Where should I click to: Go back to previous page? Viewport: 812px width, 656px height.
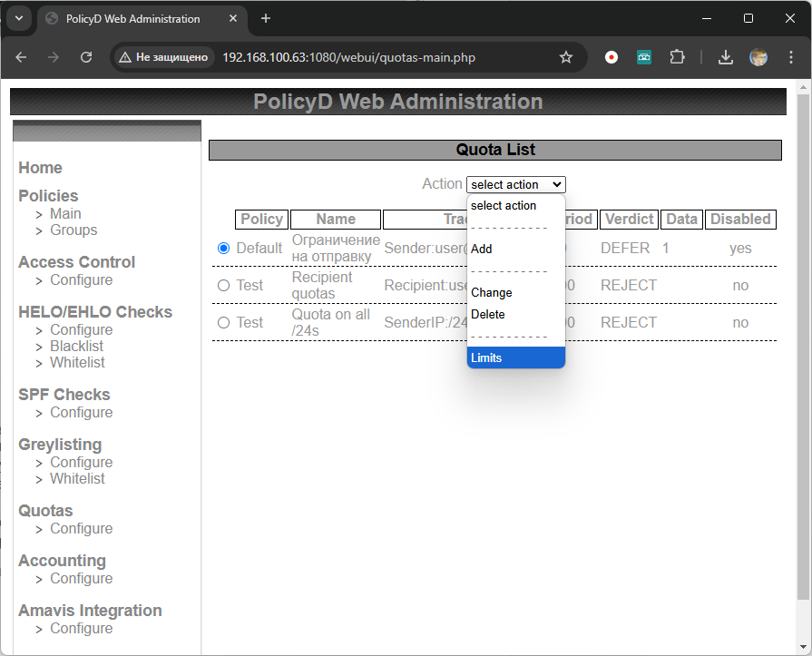pyautogui.click(x=21, y=57)
